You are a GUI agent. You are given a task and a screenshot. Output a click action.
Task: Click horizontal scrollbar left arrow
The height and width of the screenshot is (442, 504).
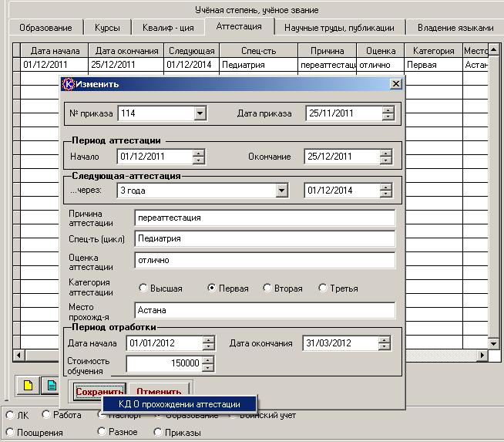[18, 355]
